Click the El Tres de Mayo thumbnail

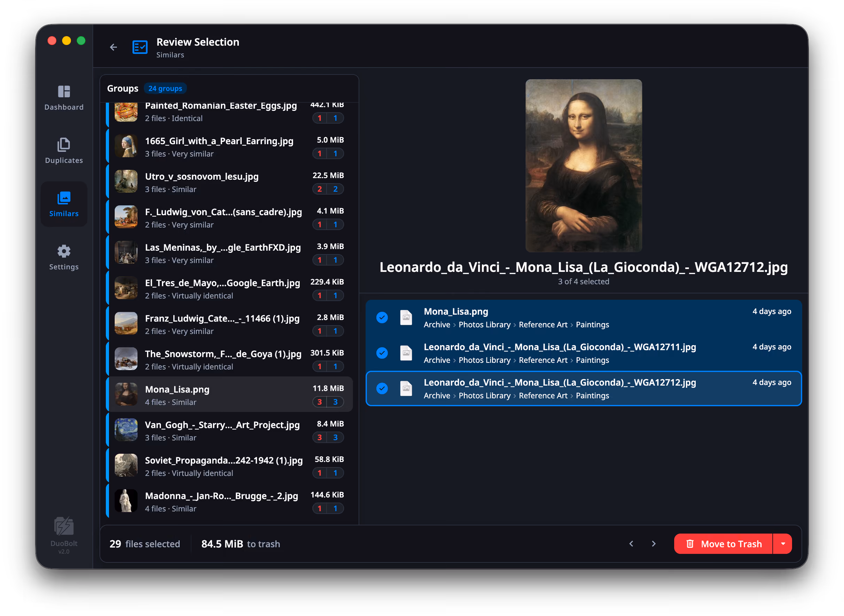[x=126, y=288]
